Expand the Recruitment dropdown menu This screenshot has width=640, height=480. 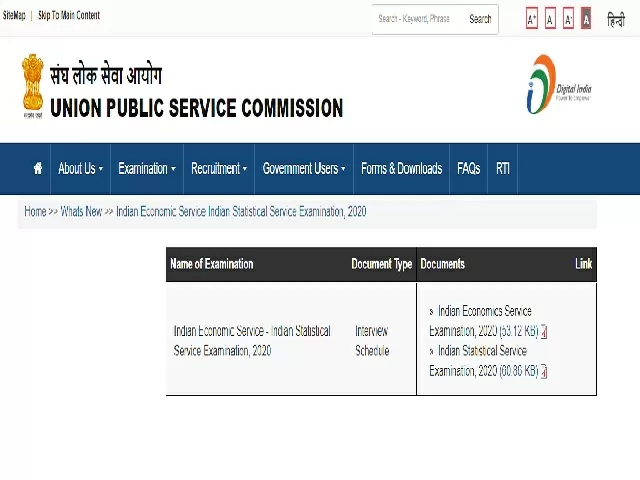219,169
